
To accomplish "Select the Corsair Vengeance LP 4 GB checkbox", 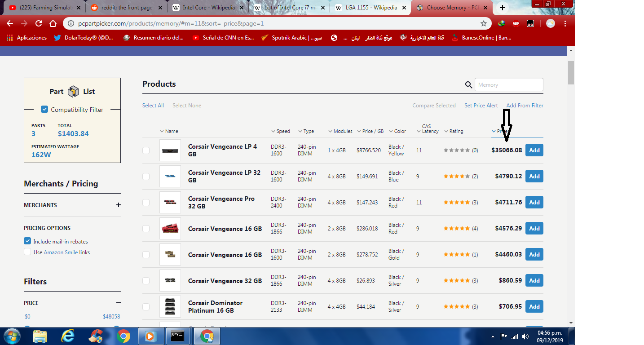I will (146, 150).
